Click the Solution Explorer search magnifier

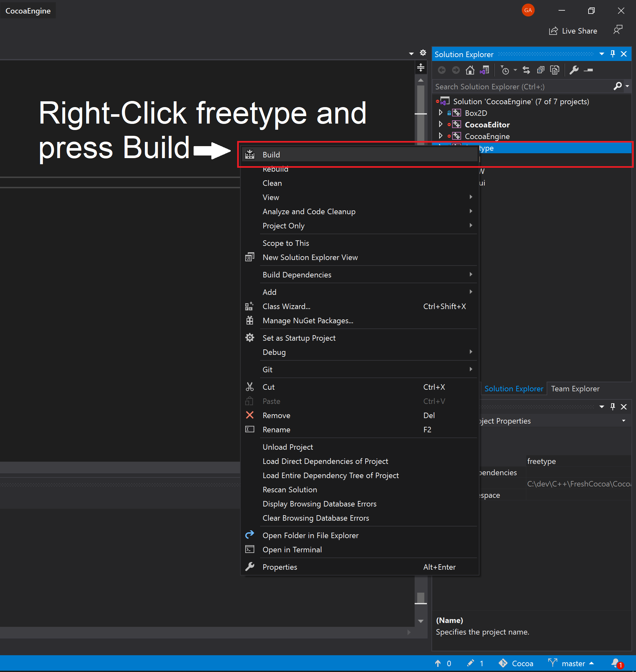617,86
